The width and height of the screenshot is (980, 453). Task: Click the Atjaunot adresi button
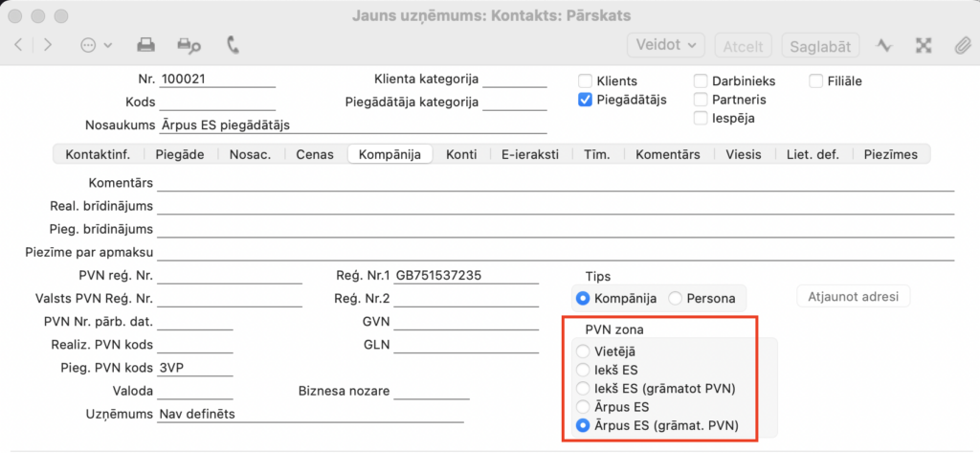(x=853, y=296)
